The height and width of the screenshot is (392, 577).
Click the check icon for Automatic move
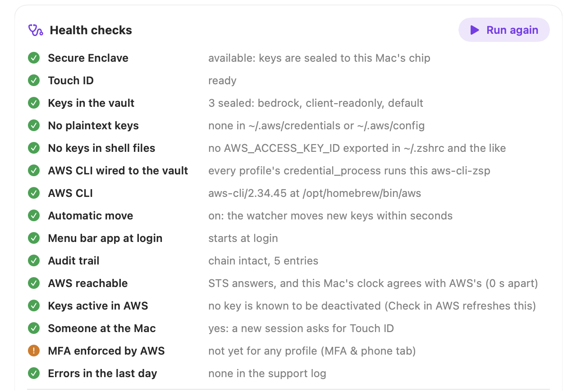pyautogui.click(x=34, y=215)
